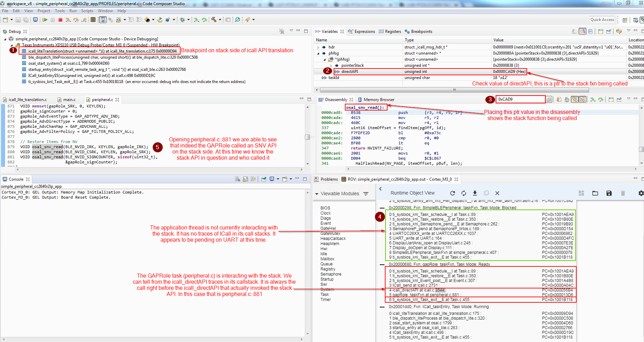Open the Registers tab
This screenshot has width=644, height=342.
390,32
